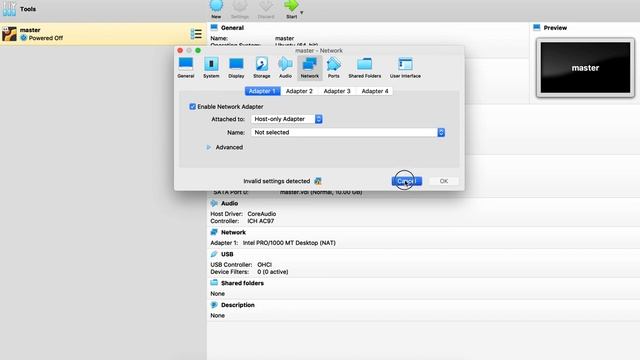Open the General settings category icon

pyautogui.click(x=186, y=68)
